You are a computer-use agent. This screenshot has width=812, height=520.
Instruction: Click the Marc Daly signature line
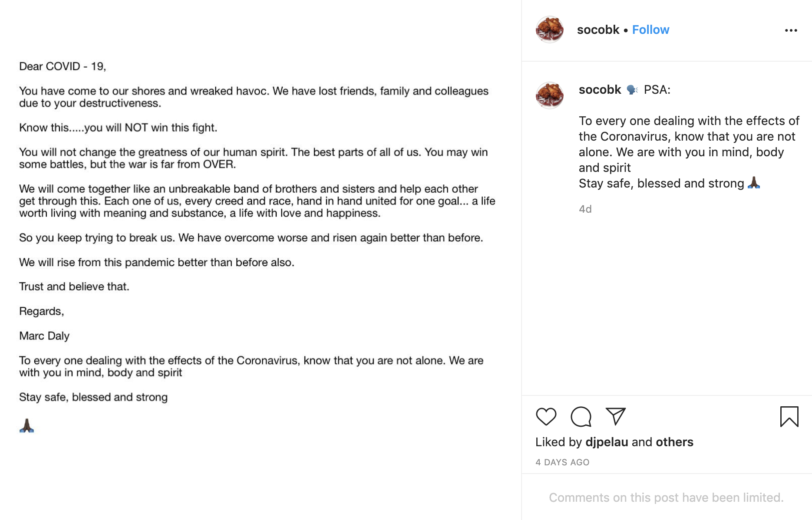click(44, 336)
